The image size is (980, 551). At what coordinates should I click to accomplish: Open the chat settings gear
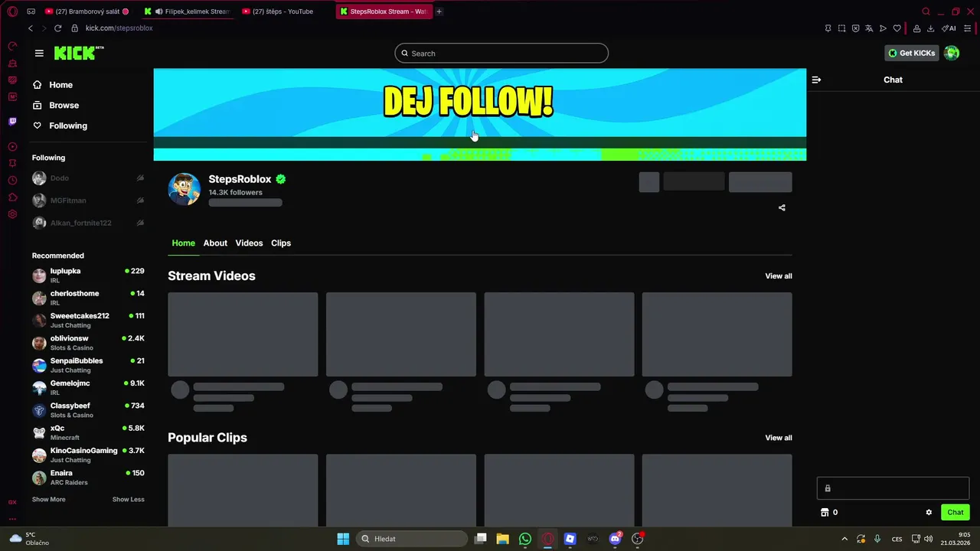(929, 512)
